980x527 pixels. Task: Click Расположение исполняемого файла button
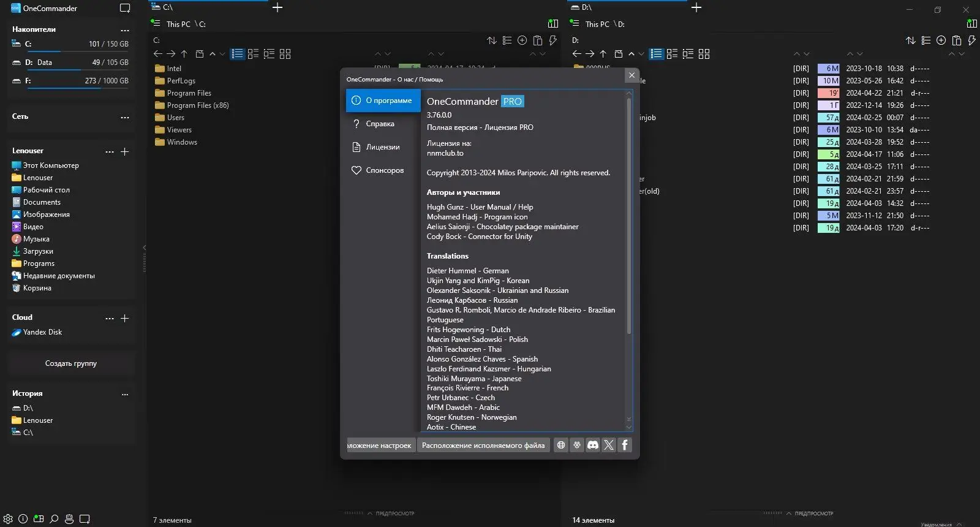tap(483, 445)
